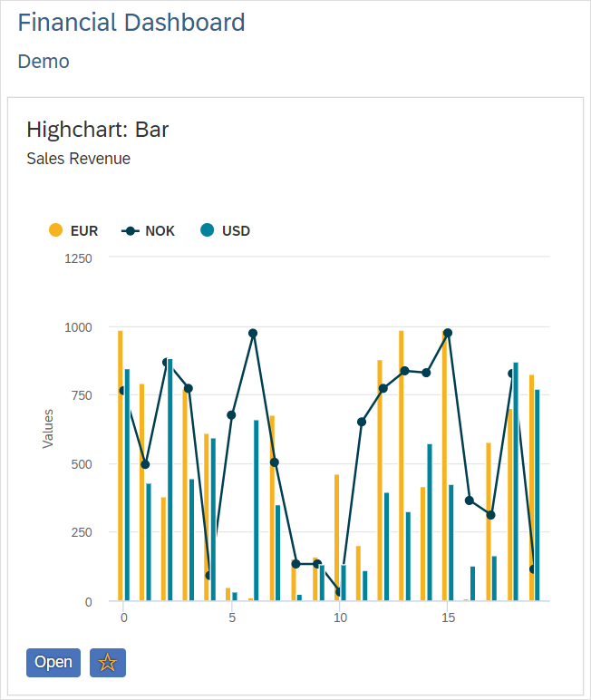Click the NOK point at x=11 near 650
The height and width of the screenshot is (700, 591).
[x=362, y=422]
